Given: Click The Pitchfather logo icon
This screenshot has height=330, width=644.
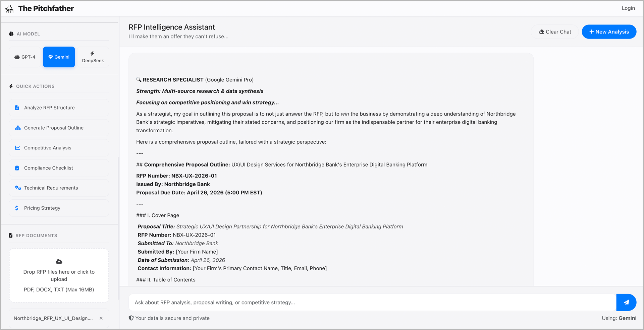Looking at the screenshot, I should [9, 9].
